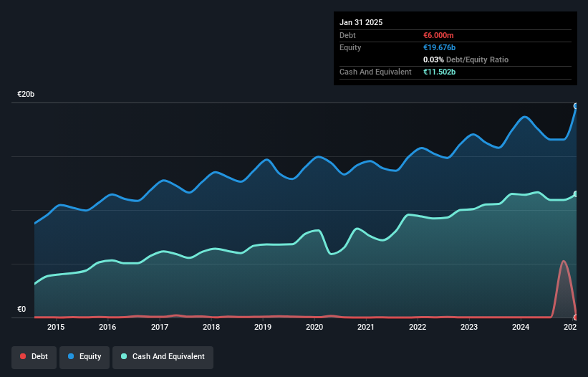The image size is (588, 377).
Task: Click the 2020 x-axis label
Action: pyautogui.click(x=314, y=327)
